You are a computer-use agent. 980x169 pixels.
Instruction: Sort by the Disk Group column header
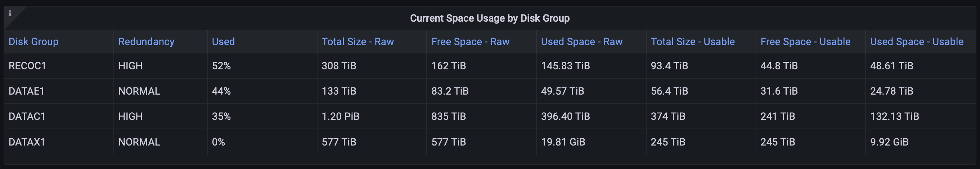coord(33,42)
